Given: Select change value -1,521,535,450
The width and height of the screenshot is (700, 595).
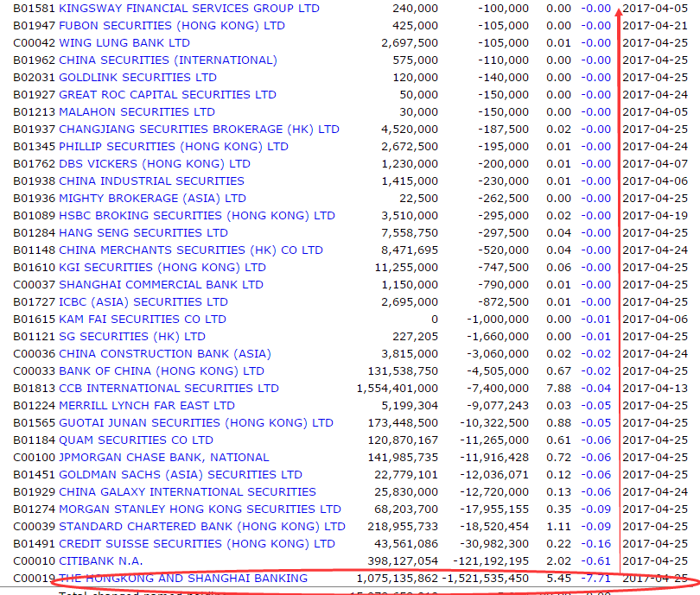Looking at the screenshot, I should click(486, 579).
